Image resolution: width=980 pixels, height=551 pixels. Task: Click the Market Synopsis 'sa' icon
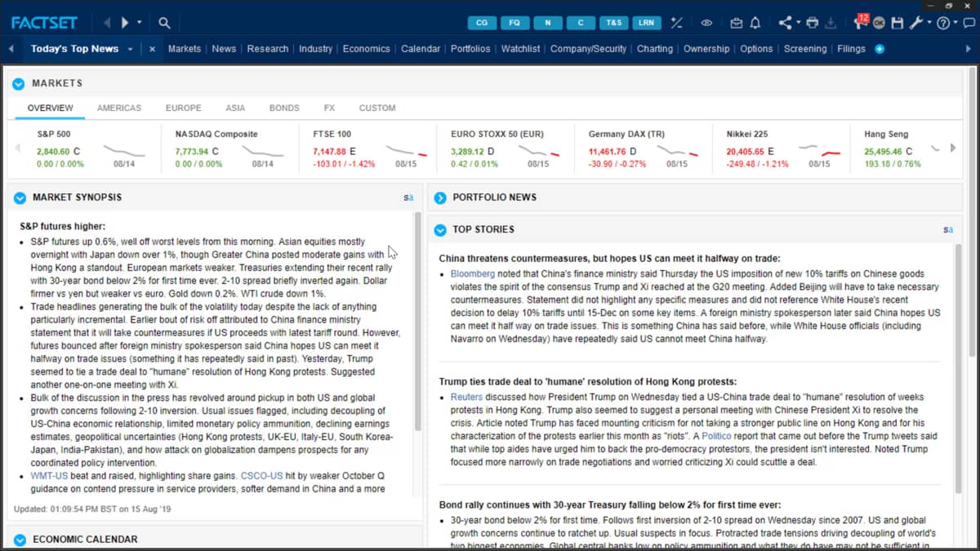coord(408,198)
